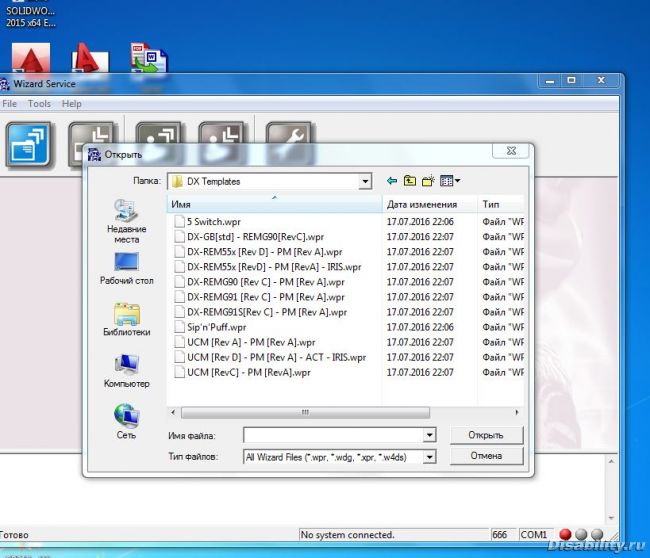This screenshot has height=558, width=650.
Task: Click the up one level folder icon
Action: tap(410, 181)
